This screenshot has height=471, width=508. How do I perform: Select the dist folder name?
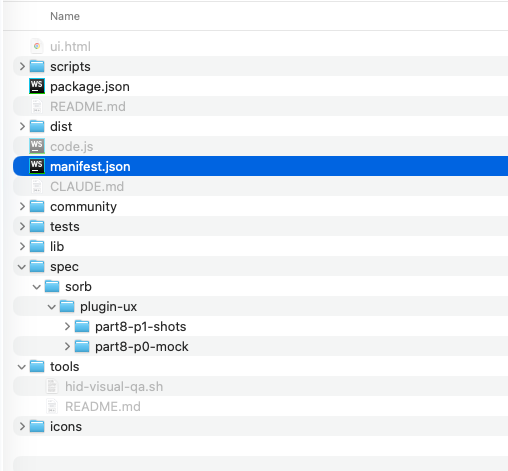(61, 127)
